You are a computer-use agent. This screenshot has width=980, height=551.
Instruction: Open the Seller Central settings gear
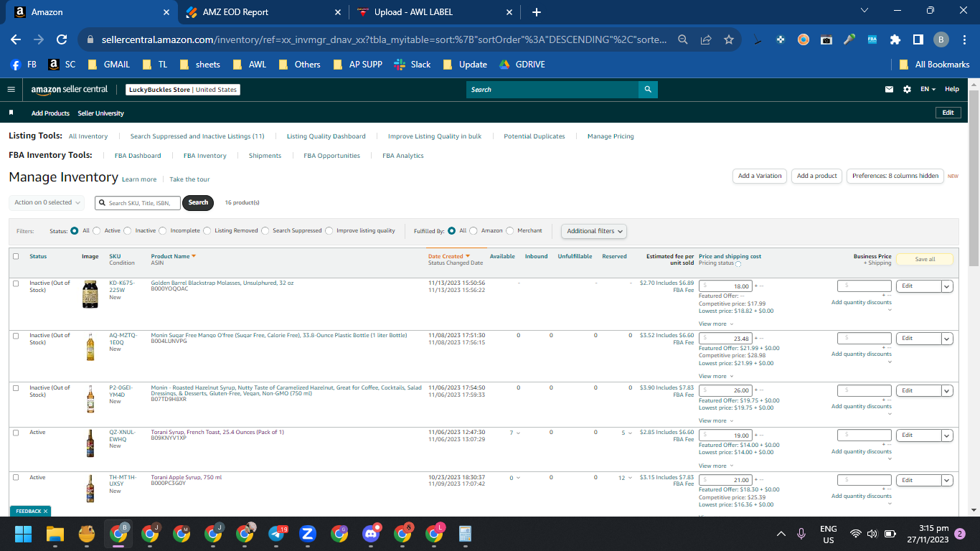[x=907, y=90]
